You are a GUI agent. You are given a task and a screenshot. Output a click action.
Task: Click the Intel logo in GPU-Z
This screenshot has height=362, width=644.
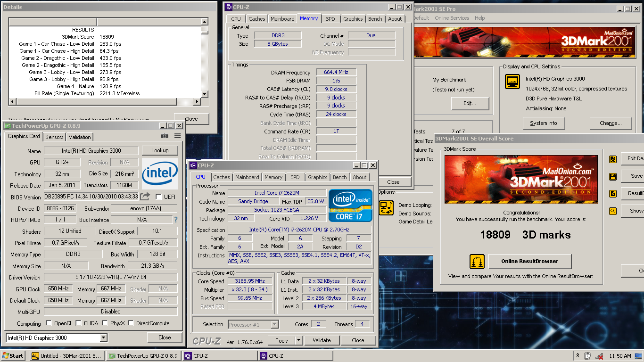160,173
